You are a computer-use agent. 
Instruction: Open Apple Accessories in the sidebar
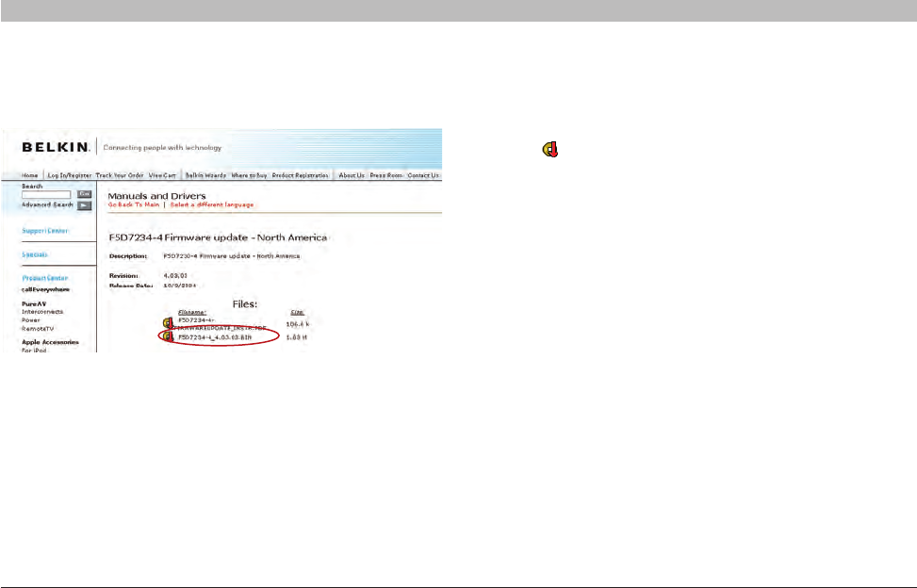(x=50, y=342)
